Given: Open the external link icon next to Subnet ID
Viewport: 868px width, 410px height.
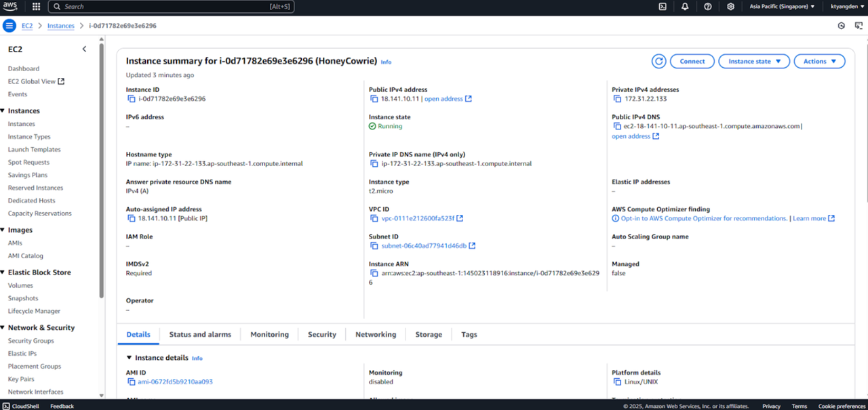Looking at the screenshot, I should [x=472, y=246].
